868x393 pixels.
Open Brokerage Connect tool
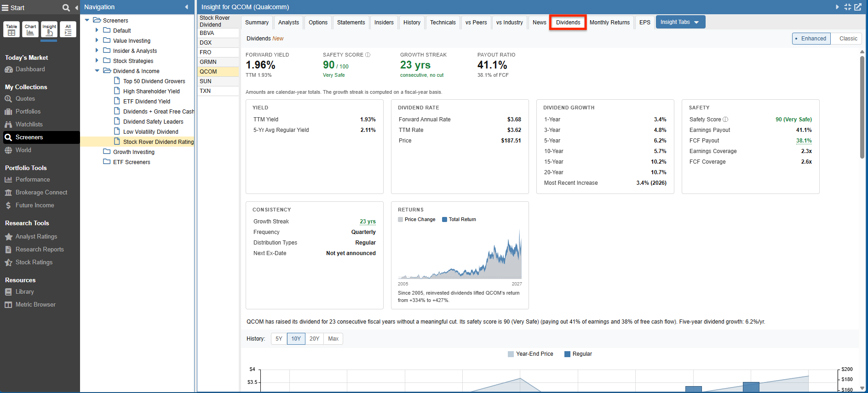click(x=41, y=193)
